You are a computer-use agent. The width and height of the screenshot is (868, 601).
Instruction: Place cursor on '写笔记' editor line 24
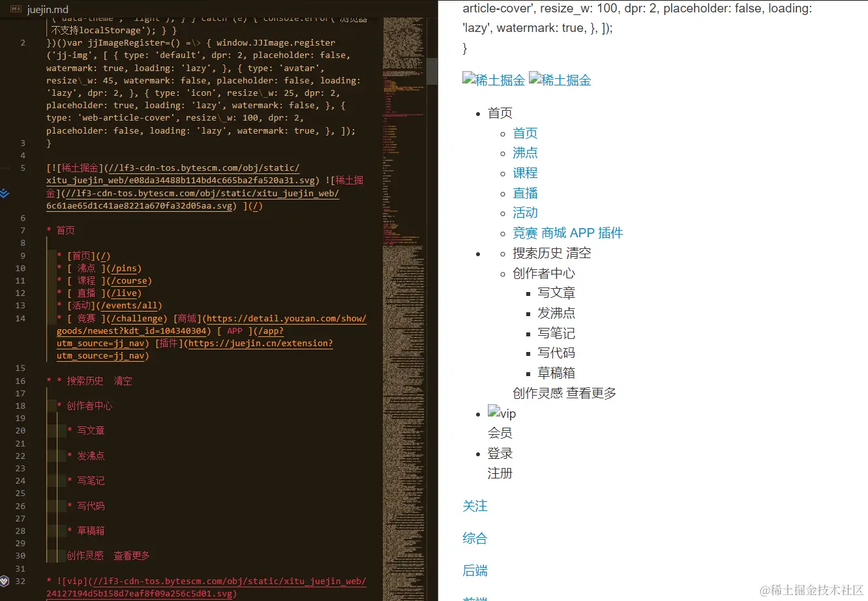(91, 480)
